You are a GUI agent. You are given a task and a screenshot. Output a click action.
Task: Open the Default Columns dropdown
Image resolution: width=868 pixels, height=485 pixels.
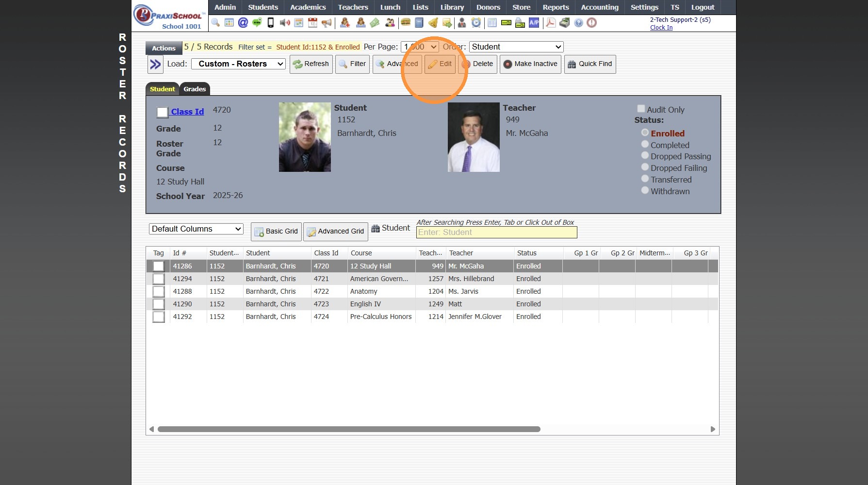point(196,229)
